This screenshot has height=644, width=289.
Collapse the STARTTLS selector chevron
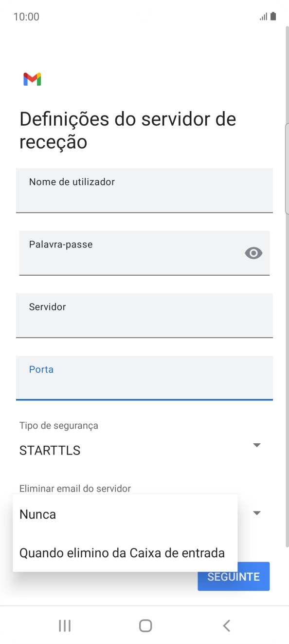click(x=256, y=445)
